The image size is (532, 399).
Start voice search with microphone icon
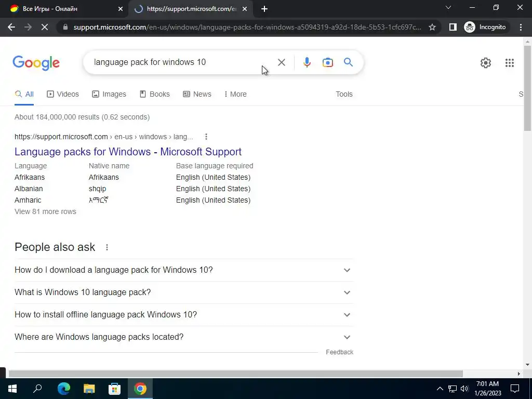coord(307,62)
